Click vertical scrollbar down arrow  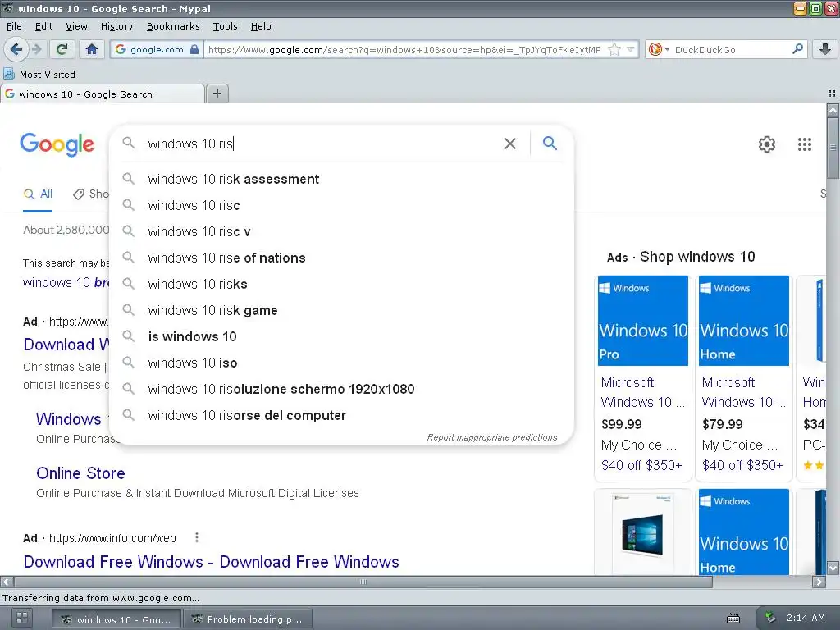point(833,568)
